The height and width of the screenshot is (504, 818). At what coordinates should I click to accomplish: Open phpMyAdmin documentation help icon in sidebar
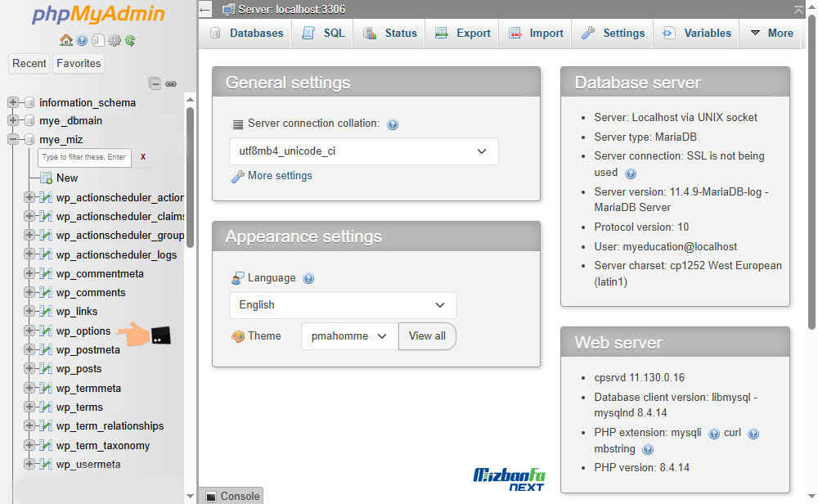pyautogui.click(x=82, y=40)
